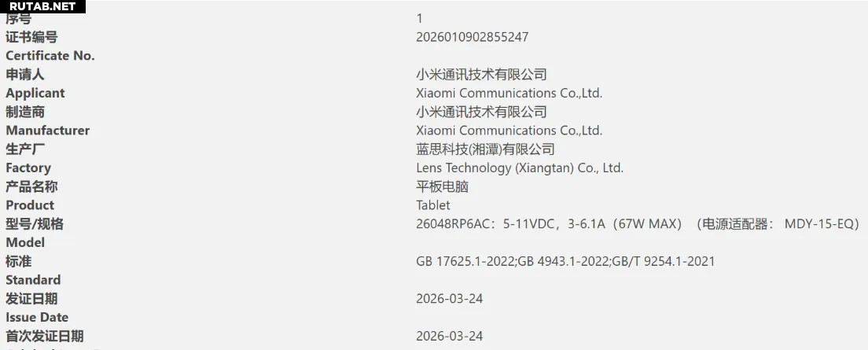Screen dimensions: 868x350
Task: Click the "Standard" field label
Action: click(33, 280)
